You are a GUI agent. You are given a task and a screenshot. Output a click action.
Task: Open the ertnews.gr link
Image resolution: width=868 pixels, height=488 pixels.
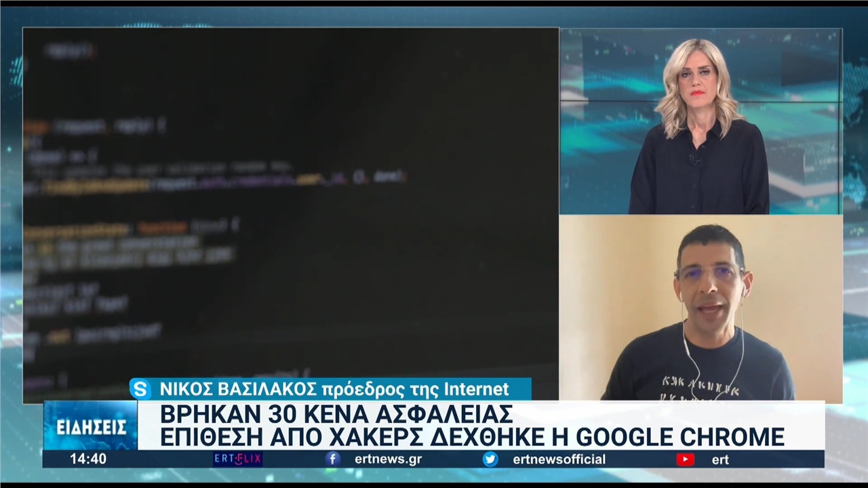click(x=388, y=459)
